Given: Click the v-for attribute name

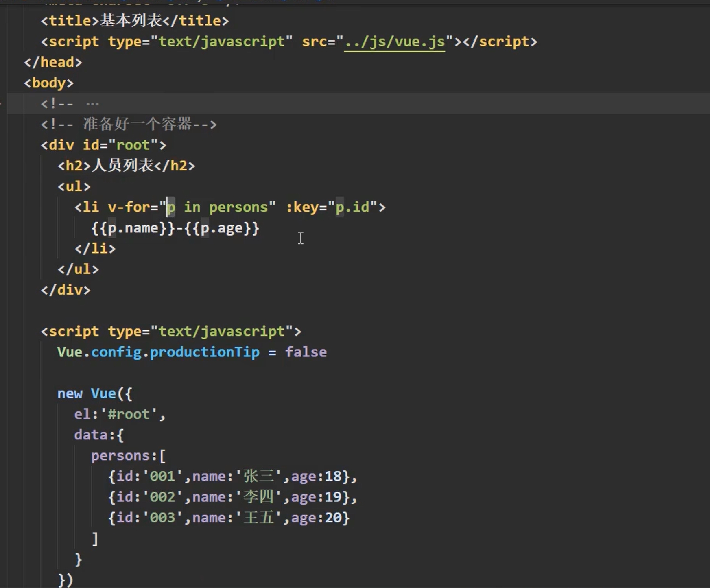Looking at the screenshot, I should (129, 207).
